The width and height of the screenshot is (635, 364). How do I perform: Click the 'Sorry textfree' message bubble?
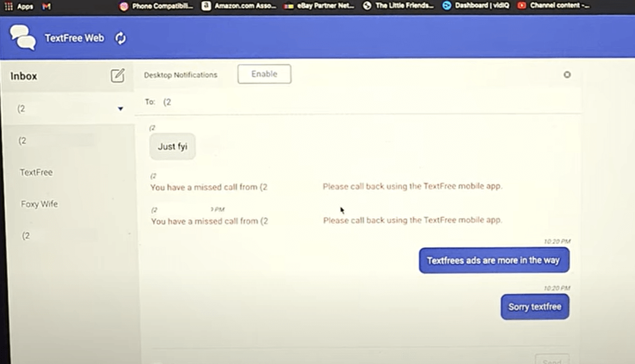[535, 307]
